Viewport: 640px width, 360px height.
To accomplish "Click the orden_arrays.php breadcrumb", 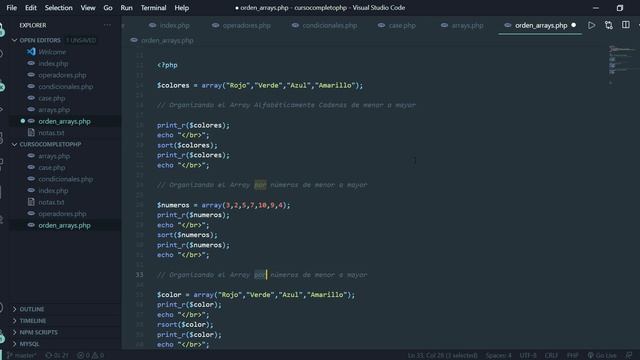I will click(162, 40).
